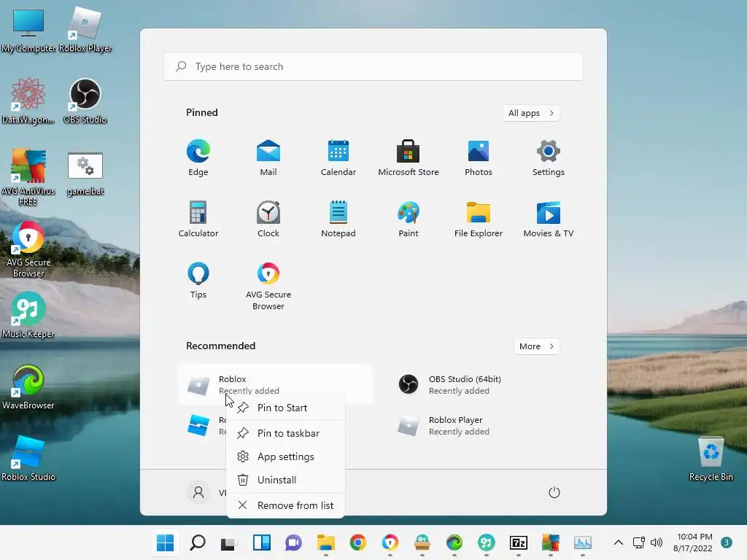
Task: Select the Recycle Bin icon
Action: [x=711, y=458]
